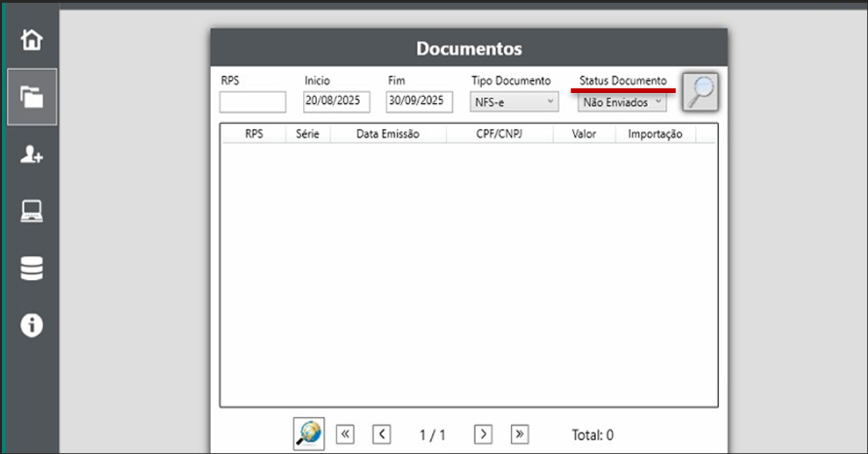Click the Inicio date field
The image size is (868, 454).
[337, 101]
